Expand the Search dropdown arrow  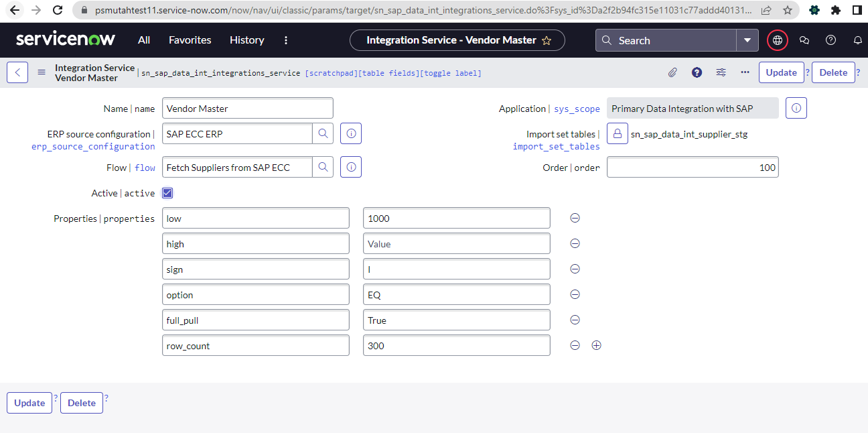pos(747,40)
